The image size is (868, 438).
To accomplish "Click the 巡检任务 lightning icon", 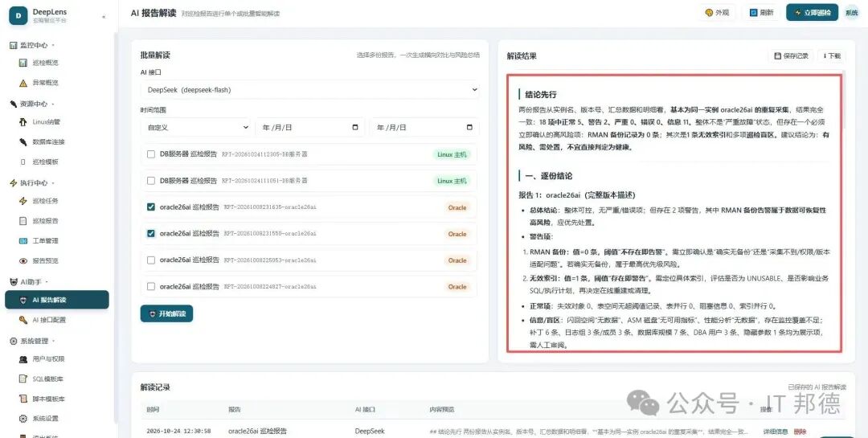I will click(x=23, y=201).
